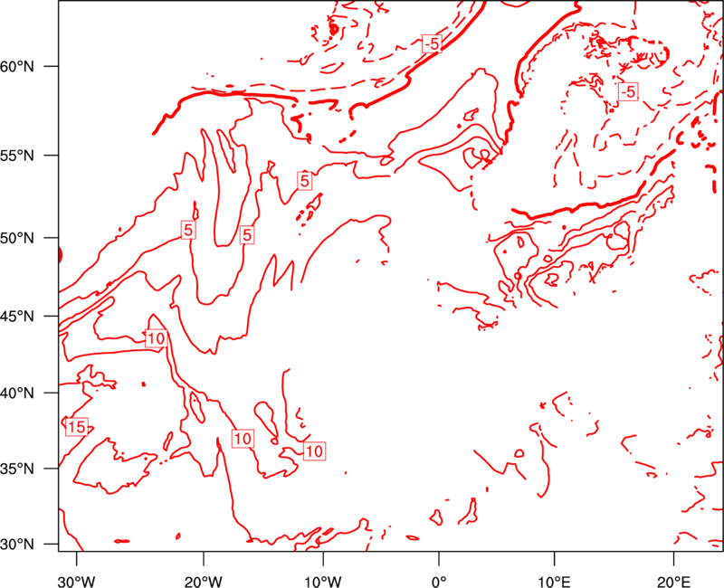The image size is (724, 588).
Task: Click the 40°N latitude axis label
Action: pos(17,393)
